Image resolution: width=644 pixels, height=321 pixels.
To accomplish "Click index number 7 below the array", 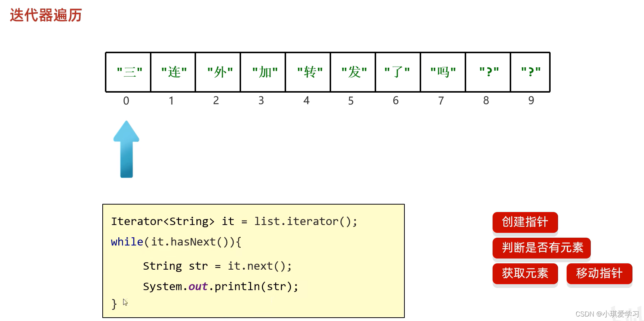I will (441, 101).
